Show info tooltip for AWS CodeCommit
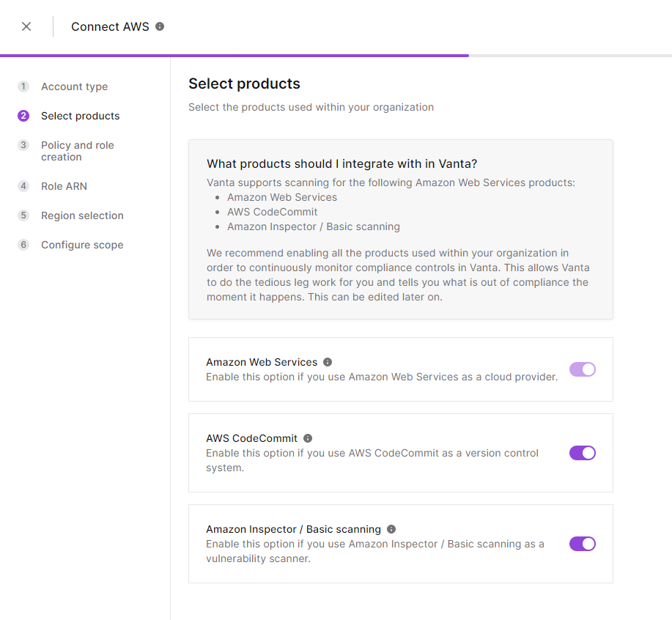The image size is (672, 620). coord(308,438)
